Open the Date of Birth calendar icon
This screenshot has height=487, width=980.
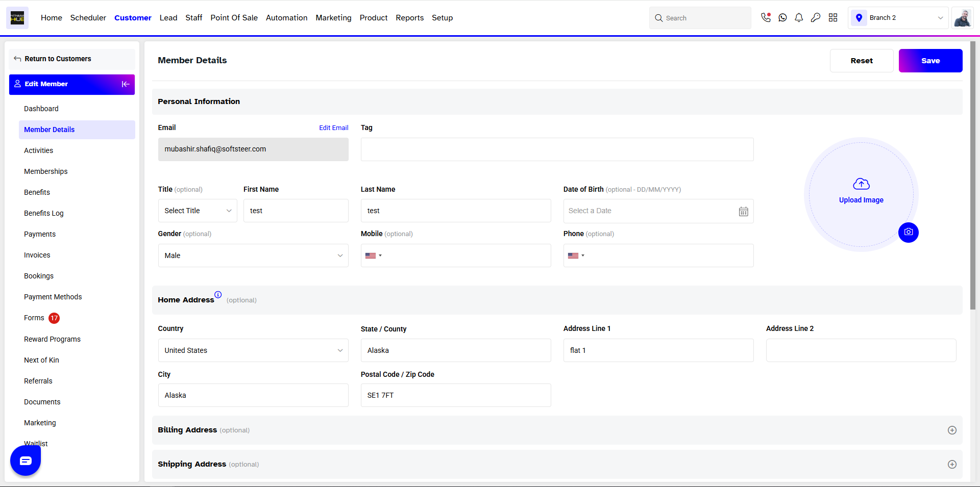click(x=743, y=211)
